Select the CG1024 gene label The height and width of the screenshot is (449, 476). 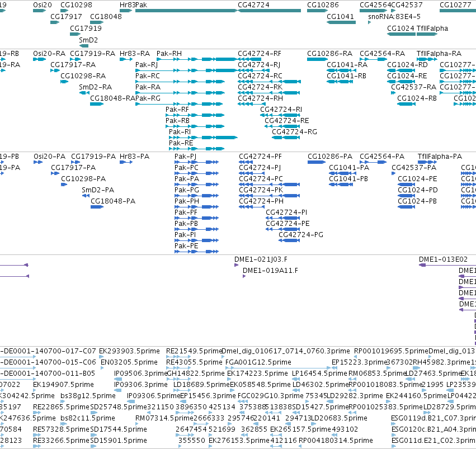[x=400, y=28]
